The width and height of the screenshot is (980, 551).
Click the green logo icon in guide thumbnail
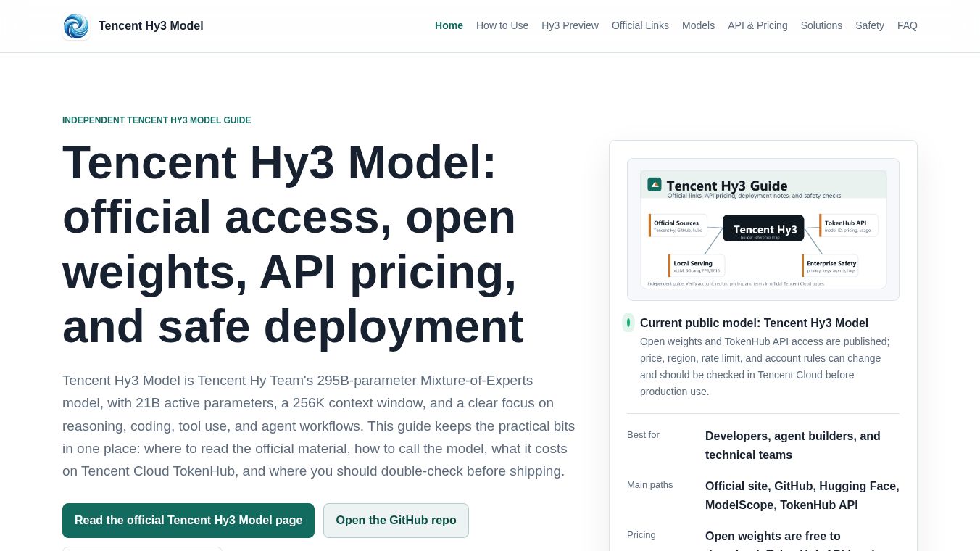point(655,184)
